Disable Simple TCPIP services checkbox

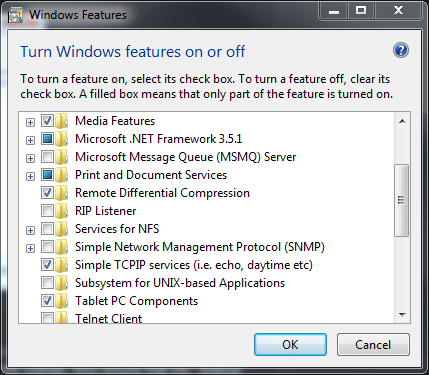coord(47,264)
